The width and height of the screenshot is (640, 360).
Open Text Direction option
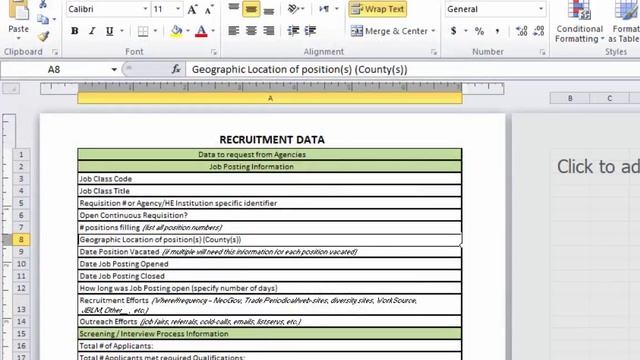pyautogui.click(x=325, y=9)
